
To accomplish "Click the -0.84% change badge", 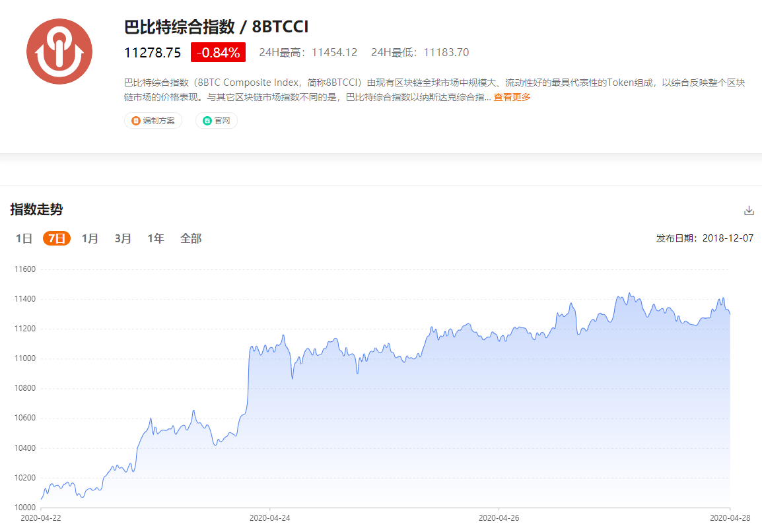I will pyautogui.click(x=218, y=52).
